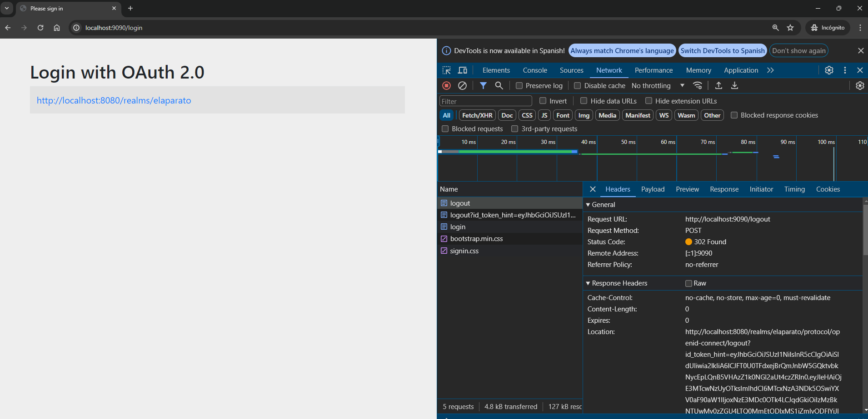The height and width of the screenshot is (419, 868).
Task: Open the Payload tab of the request
Action: click(653, 189)
